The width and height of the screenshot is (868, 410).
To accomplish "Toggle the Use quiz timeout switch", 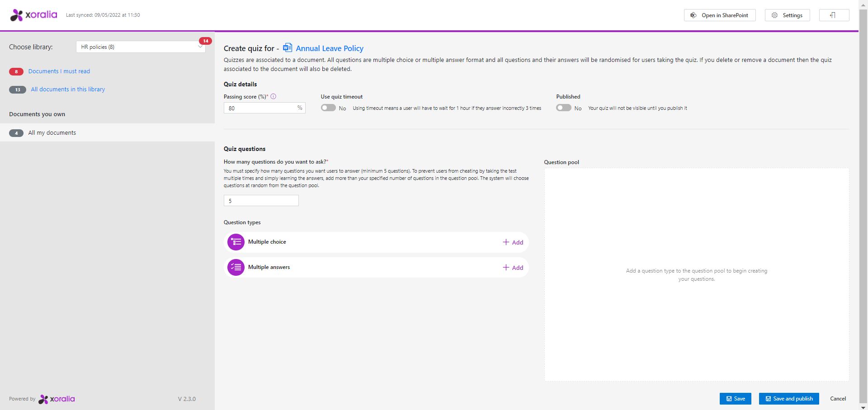I will [328, 108].
